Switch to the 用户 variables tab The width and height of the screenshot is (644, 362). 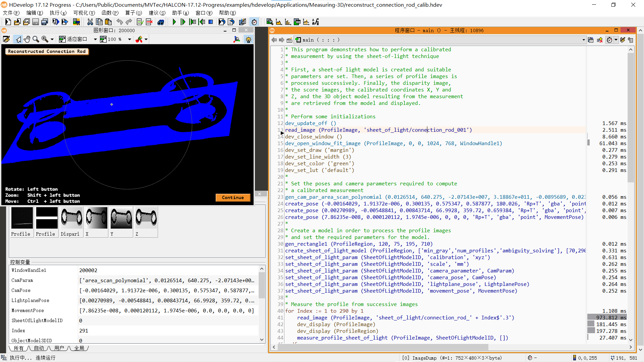(59, 348)
